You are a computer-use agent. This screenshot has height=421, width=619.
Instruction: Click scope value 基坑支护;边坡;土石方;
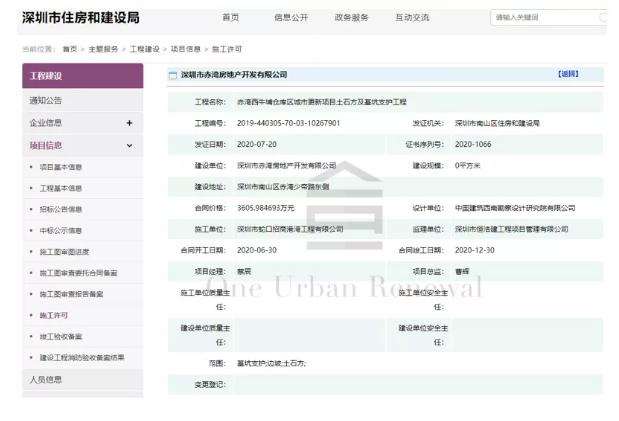[272, 363]
